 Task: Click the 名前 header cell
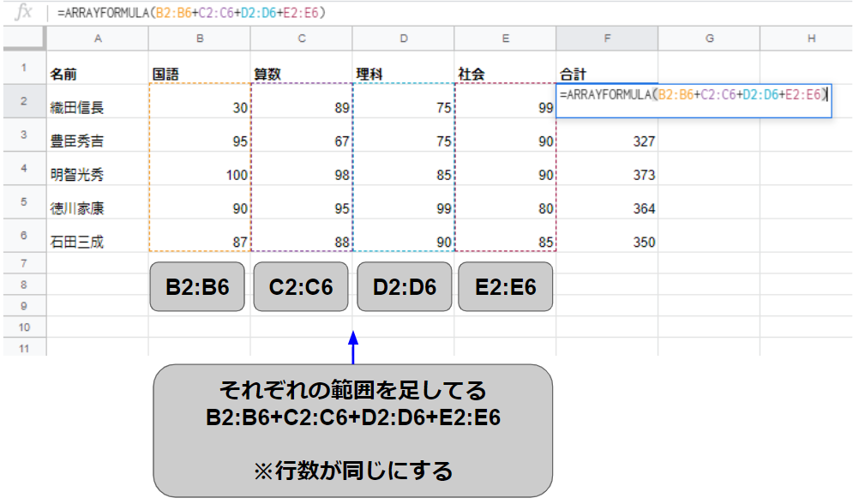pos(98,68)
